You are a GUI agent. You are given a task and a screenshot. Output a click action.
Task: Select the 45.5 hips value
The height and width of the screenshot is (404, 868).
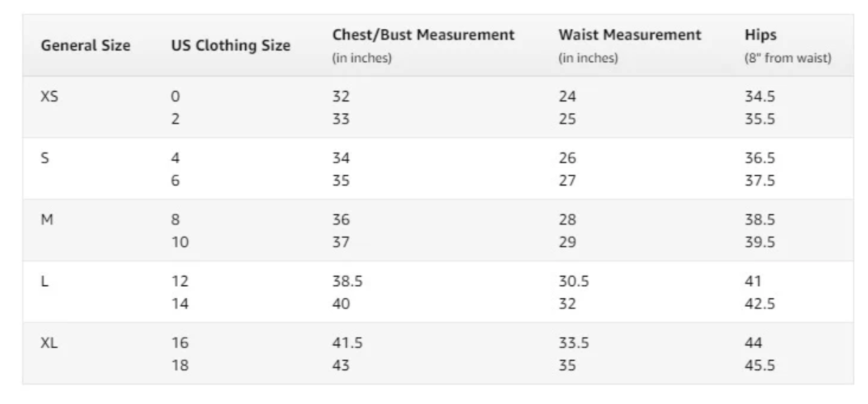(x=760, y=365)
